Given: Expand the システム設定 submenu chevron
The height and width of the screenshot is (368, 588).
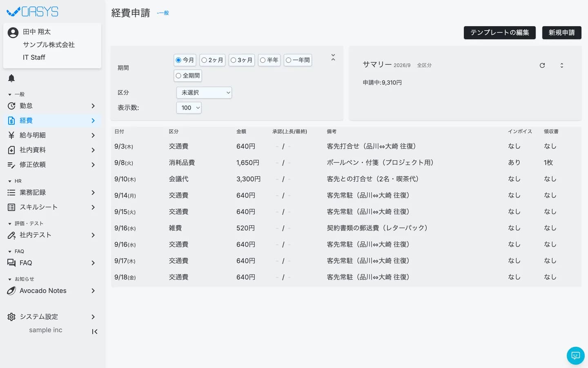Looking at the screenshot, I should (x=93, y=317).
